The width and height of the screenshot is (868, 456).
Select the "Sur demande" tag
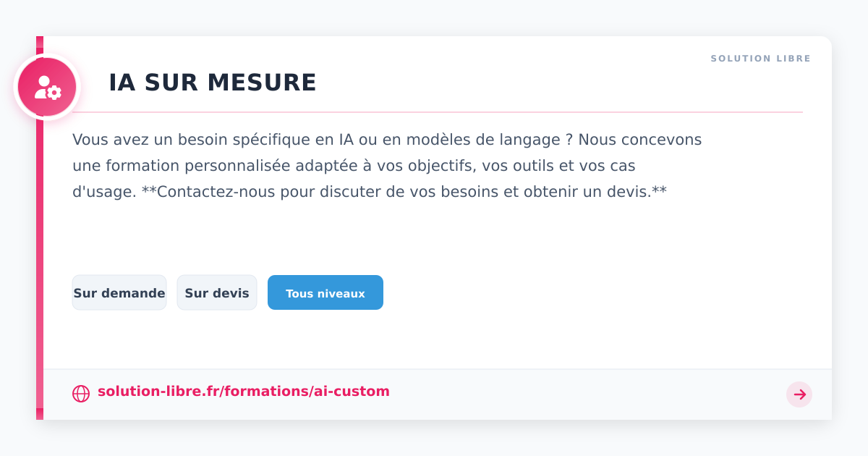[x=119, y=293]
